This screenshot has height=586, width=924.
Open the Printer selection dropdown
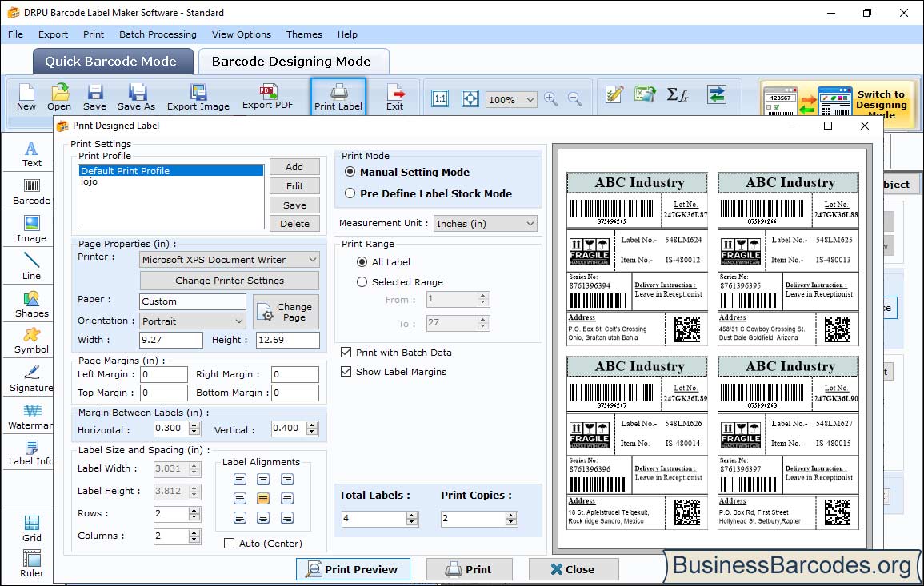point(230,260)
